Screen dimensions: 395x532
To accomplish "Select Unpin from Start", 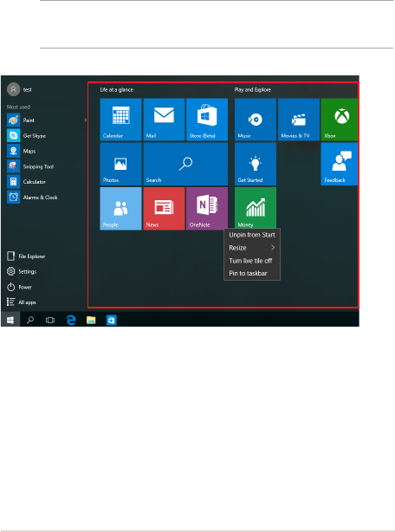I will (252, 235).
